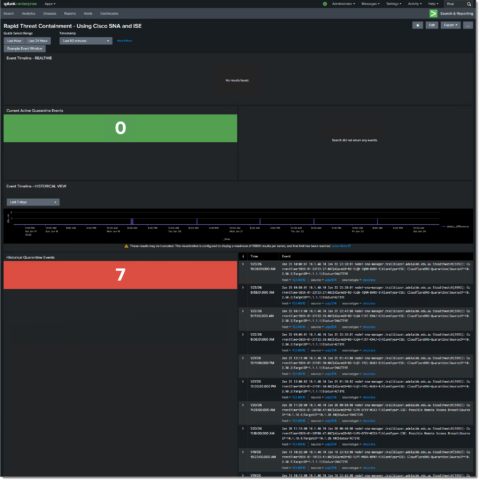Click the dashboard title Rapid Threat Containment
The image size is (480, 480).
(x=72, y=26)
